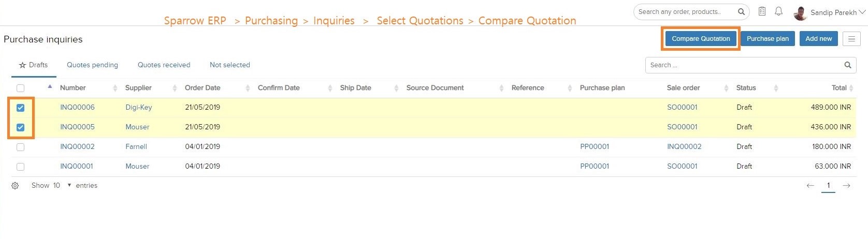Viewport: 868px width, 239px height.
Task: Open the calculator icon in the header
Action: tap(762, 11)
